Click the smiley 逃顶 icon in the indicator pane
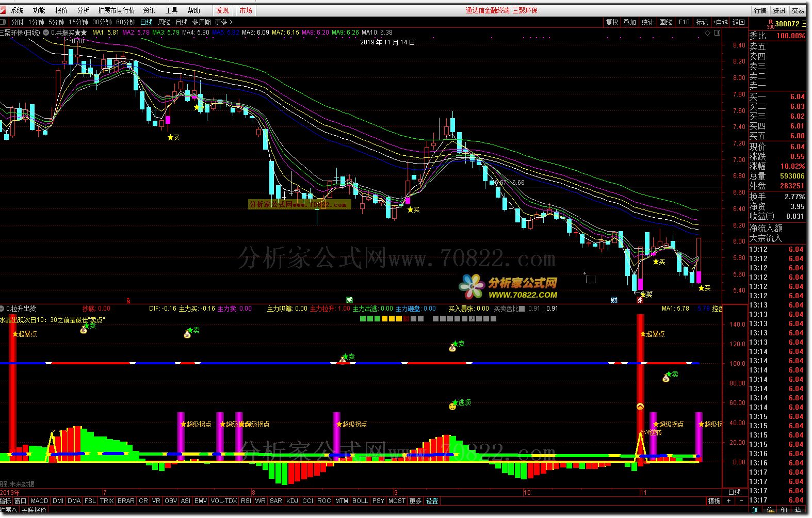The width and height of the screenshot is (812, 518). coord(452,407)
